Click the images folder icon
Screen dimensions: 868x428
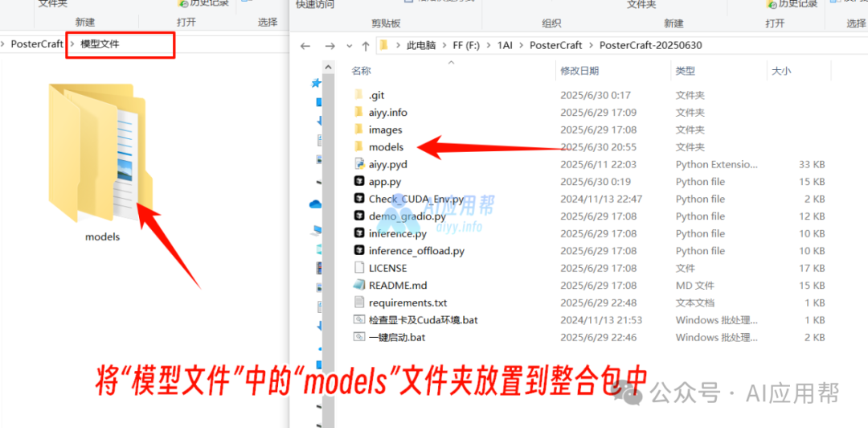click(358, 130)
